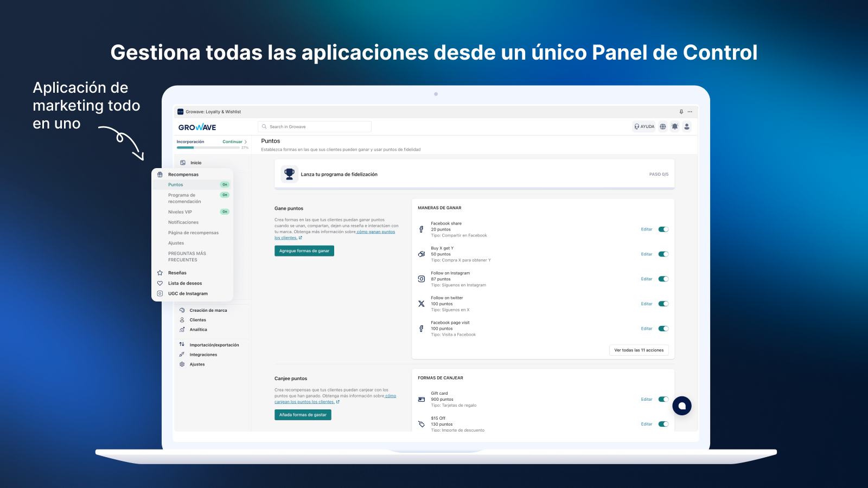Click the On badge next to Puntos

(x=225, y=185)
